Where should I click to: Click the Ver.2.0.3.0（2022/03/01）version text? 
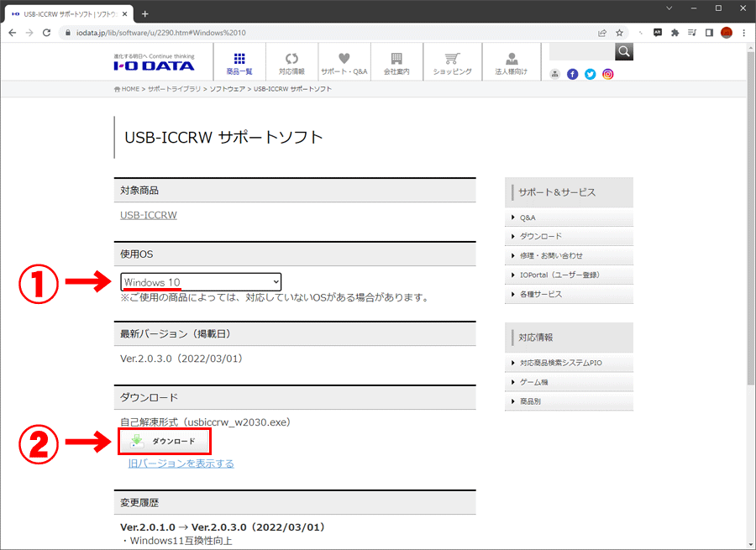[x=181, y=359]
